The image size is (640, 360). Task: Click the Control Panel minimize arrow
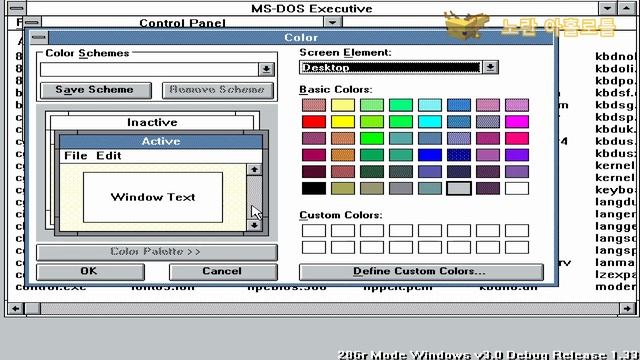coord(333,22)
